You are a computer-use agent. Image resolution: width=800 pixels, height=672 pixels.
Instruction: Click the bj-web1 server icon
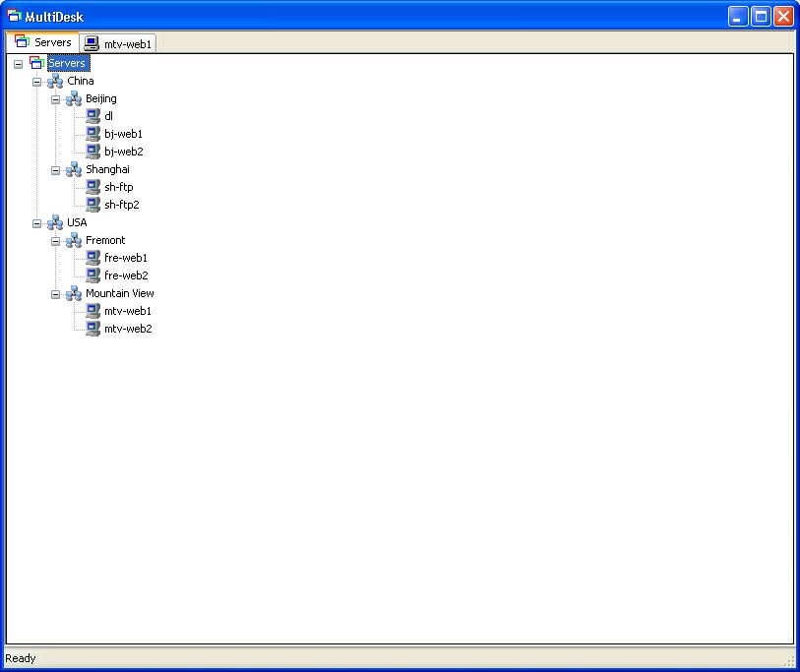click(x=94, y=134)
